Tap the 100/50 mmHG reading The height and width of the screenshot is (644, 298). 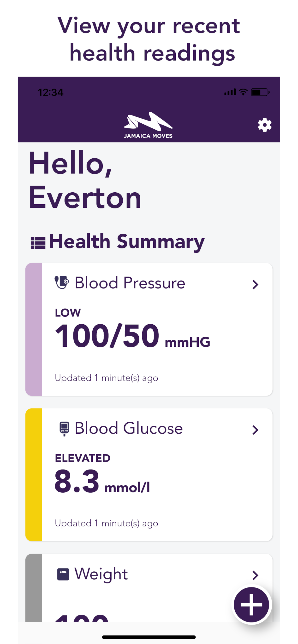[132, 336]
